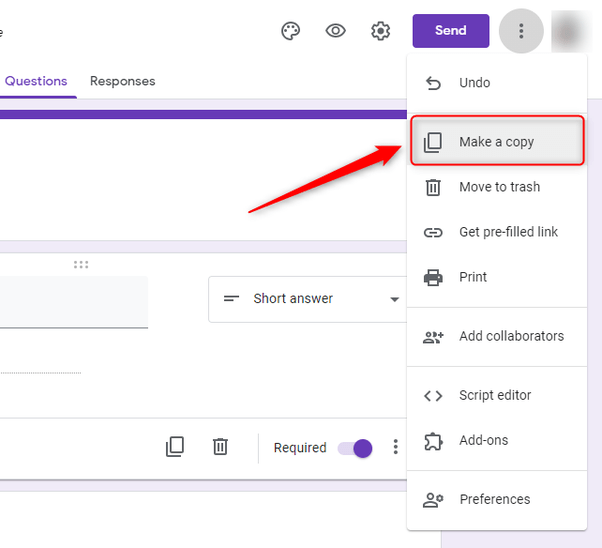Toggle the Required switch off

point(355,448)
